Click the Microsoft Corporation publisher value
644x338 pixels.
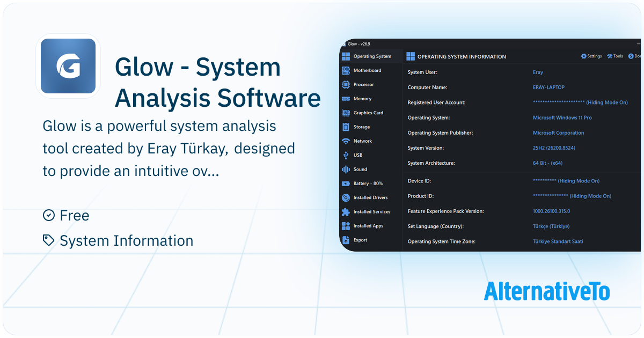pos(559,133)
